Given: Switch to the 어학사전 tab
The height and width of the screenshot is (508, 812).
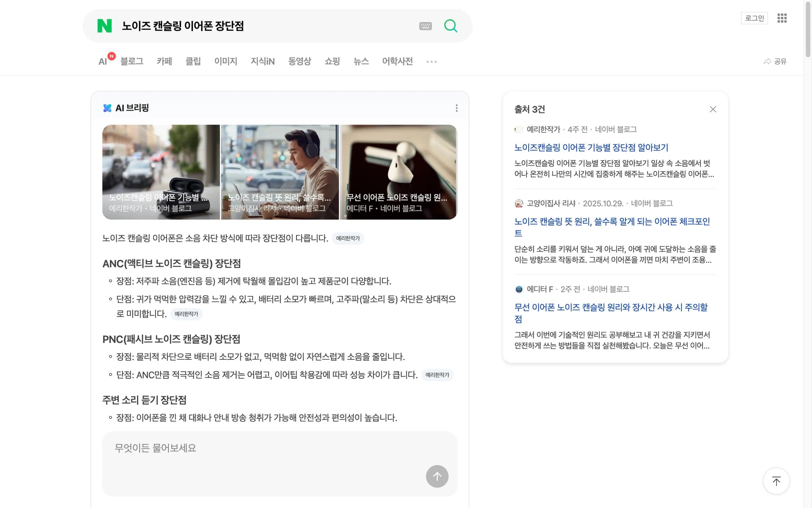Looking at the screenshot, I should (398, 61).
